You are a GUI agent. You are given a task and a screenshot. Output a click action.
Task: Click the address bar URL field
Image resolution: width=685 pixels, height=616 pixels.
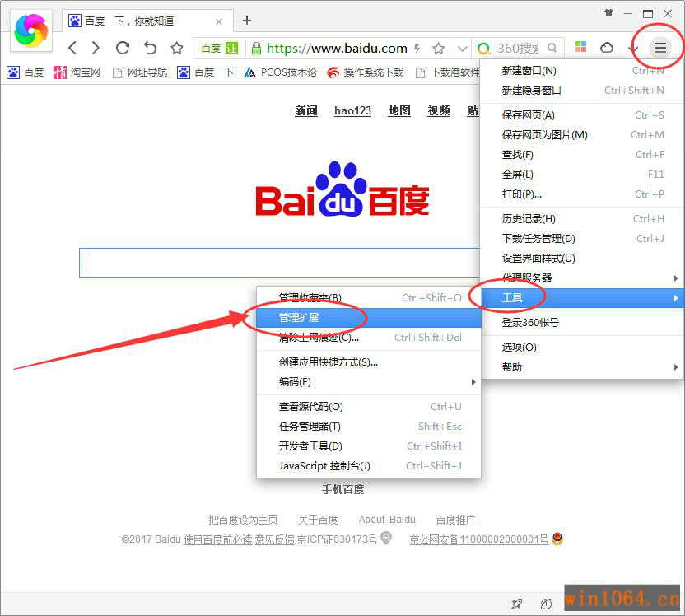pyautogui.click(x=338, y=48)
